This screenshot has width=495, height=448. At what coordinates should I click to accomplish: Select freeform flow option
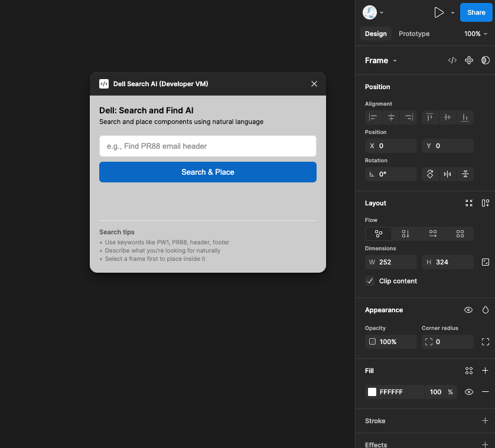tap(379, 234)
